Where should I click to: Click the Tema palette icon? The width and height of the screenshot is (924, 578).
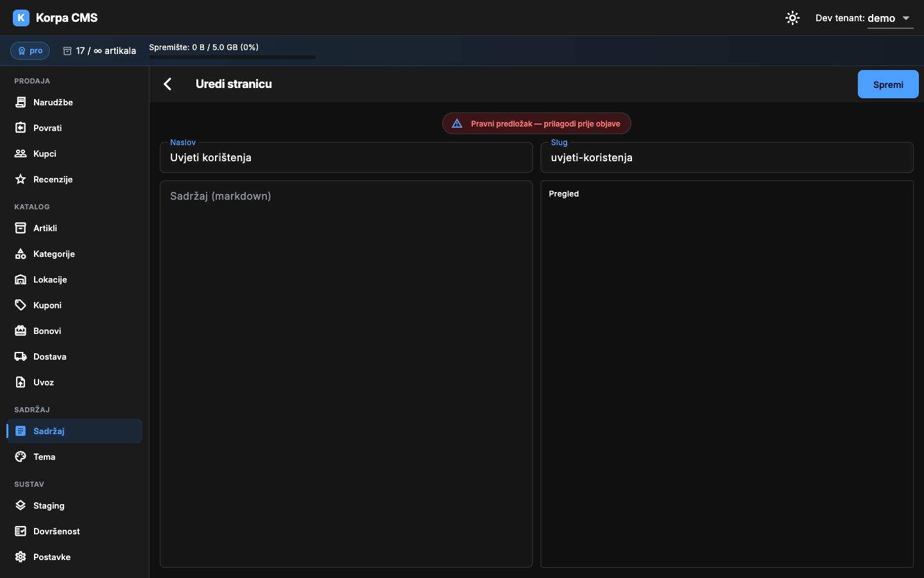(21, 457)
